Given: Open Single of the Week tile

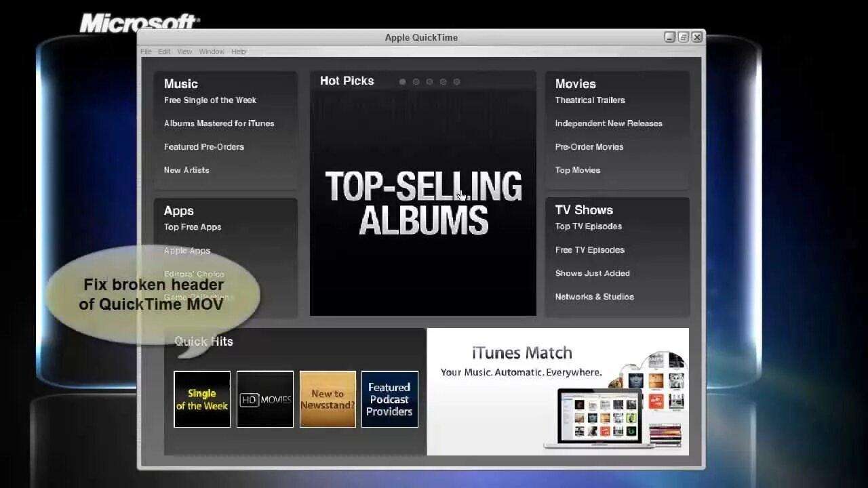Looking at the screenshot, I should [202, 399].
